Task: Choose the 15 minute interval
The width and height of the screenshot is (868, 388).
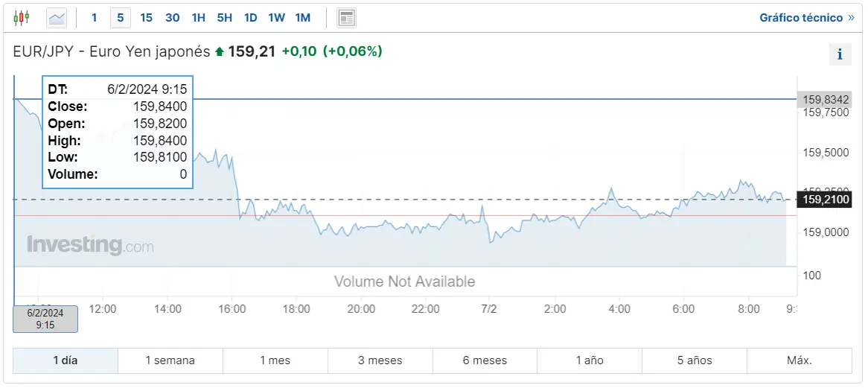Action: 146,18
